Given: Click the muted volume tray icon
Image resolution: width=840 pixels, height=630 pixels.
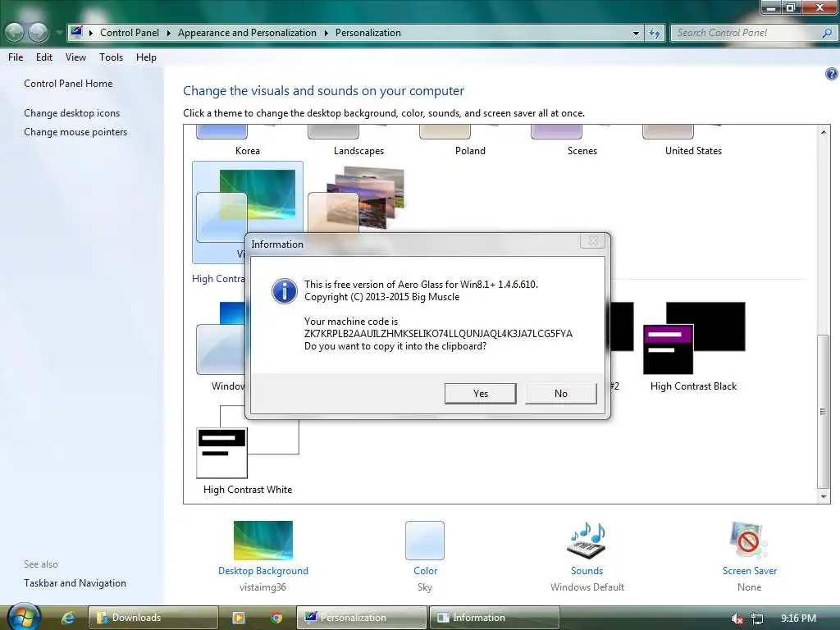Looking at the screenshot, I should point(737,619).
